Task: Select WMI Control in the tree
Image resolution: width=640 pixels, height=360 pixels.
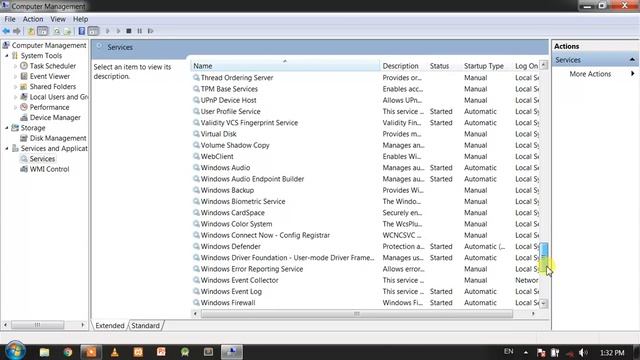Action: (49, 169)
